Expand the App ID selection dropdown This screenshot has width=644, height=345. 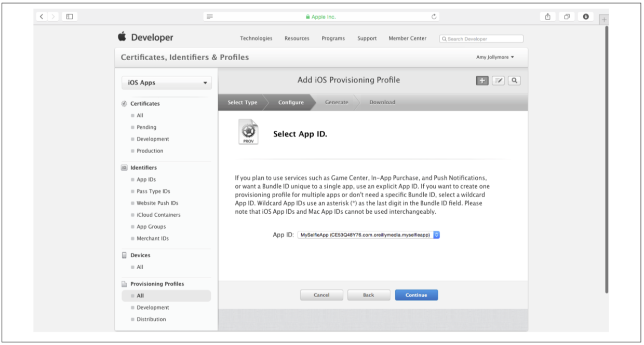click(436, 235)
